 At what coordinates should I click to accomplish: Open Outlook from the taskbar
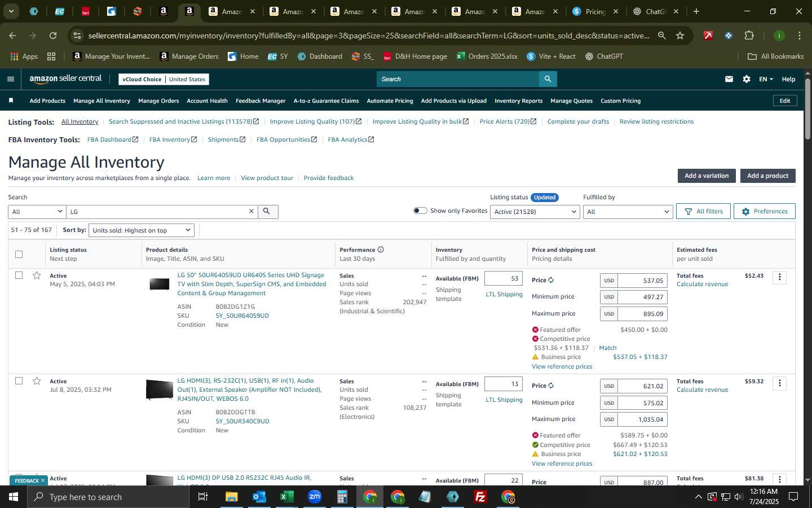point(259,497)
